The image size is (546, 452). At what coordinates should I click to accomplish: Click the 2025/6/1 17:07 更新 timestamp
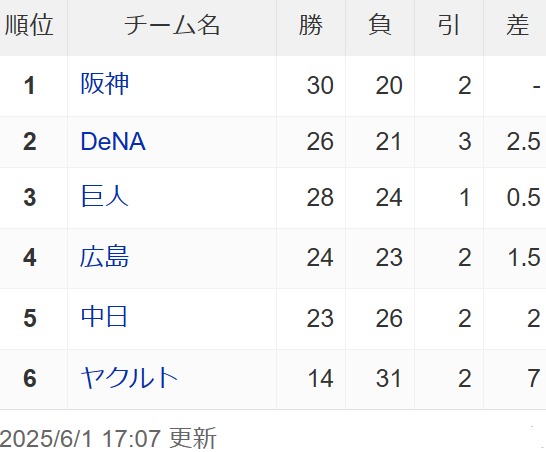click(x=108, y=438)
